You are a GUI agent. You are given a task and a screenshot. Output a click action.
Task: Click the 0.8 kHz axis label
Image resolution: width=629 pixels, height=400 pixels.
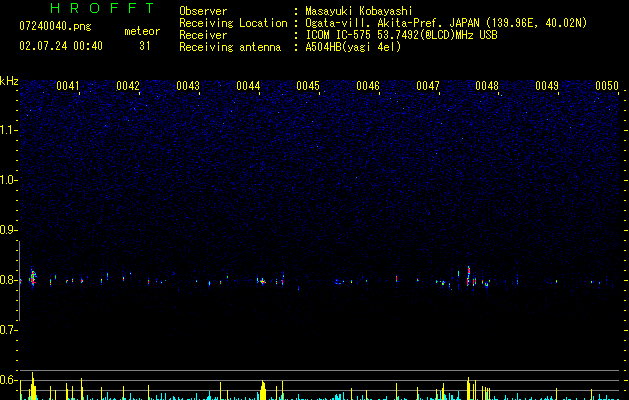click(8, 280)
